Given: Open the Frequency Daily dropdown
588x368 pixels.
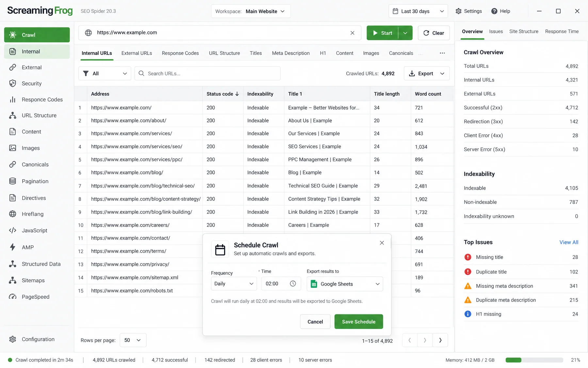Looking at the screenshot, I should [234, 284].
